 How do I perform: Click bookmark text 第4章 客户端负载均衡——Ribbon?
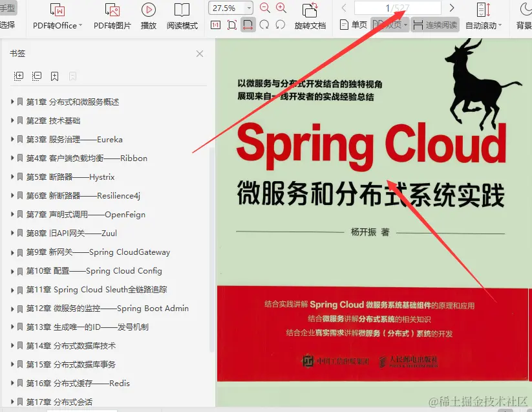tap(87, 158)
